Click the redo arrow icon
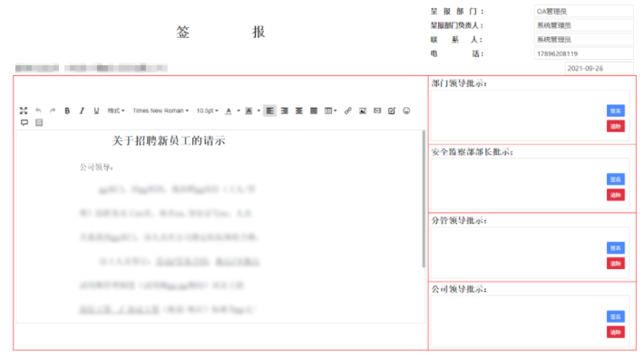The width and height of the screenshot is (644, 357). click(x=53, y=111)
